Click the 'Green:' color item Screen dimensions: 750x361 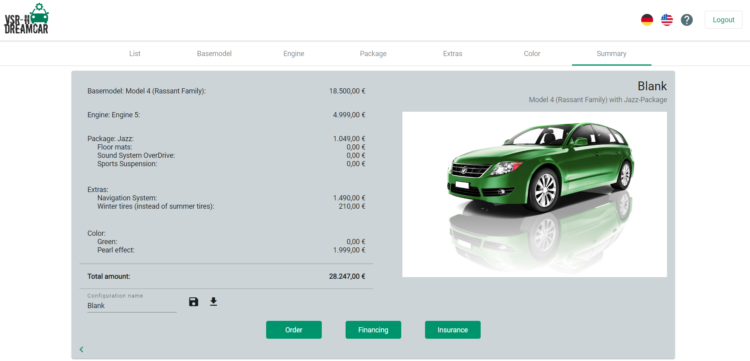[107, 242]
